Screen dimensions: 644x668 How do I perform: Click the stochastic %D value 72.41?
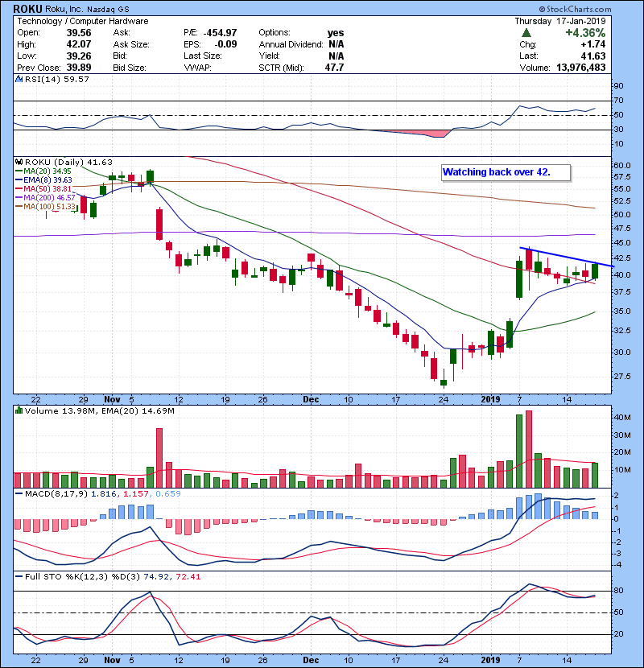188,577
